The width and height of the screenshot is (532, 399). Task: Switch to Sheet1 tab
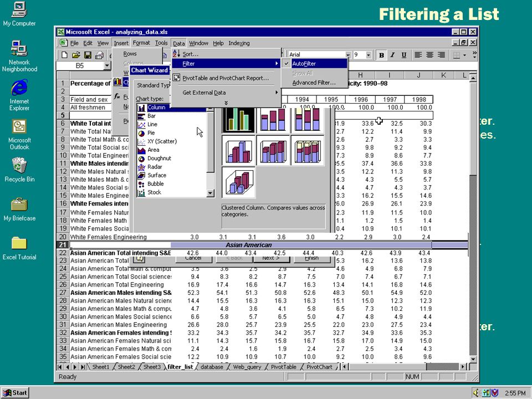(x=101, y=367)
